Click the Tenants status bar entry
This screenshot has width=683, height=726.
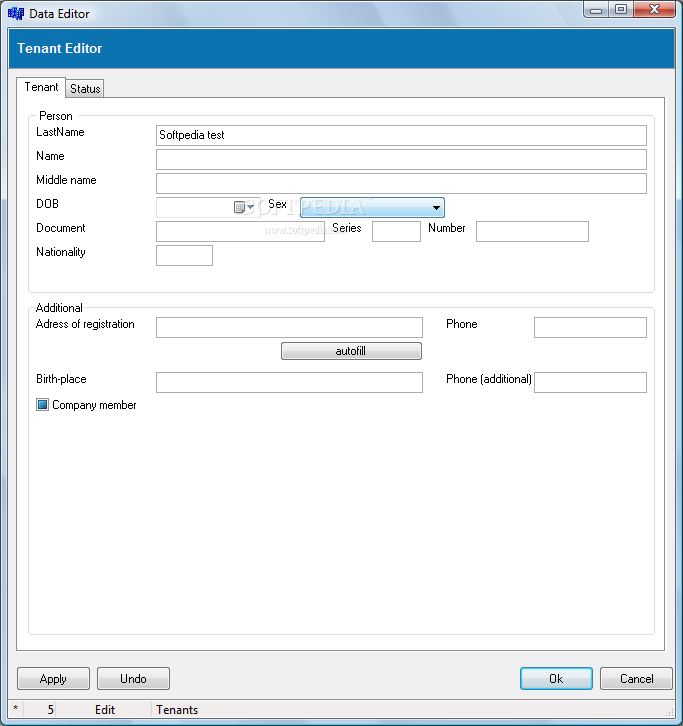click(177, 709)
